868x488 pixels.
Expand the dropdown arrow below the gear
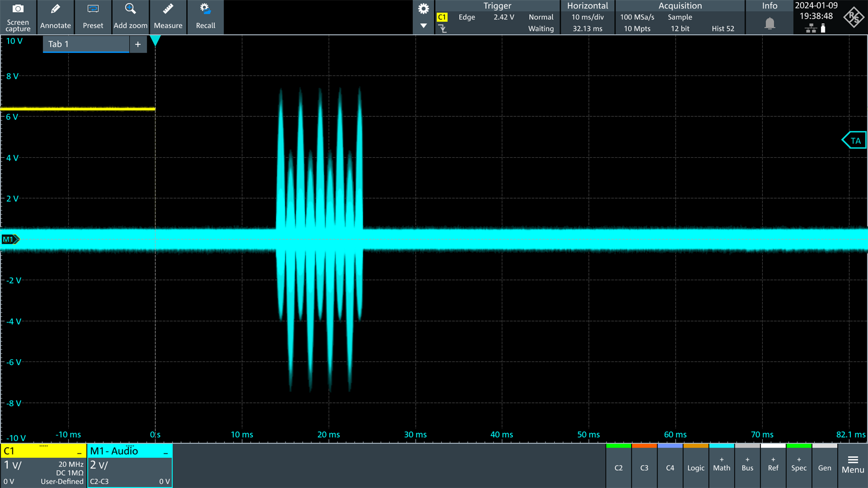[423, 26]
